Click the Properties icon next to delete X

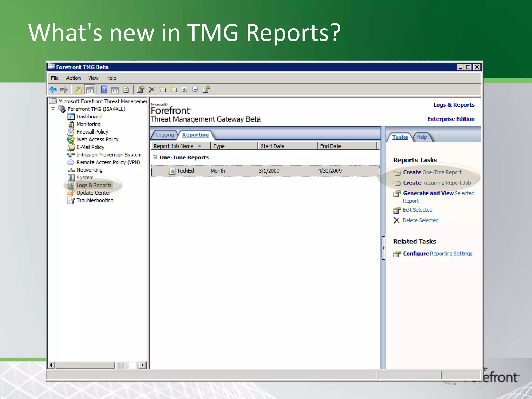tap(141, 90)
